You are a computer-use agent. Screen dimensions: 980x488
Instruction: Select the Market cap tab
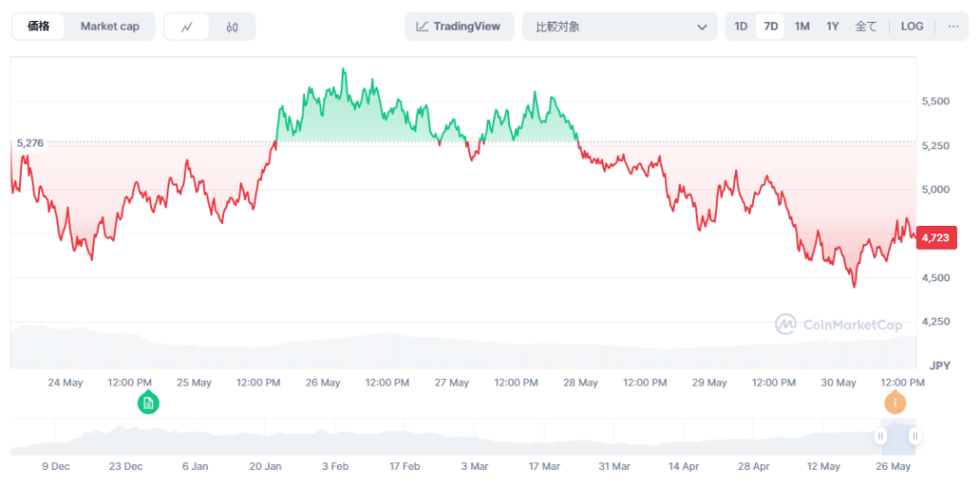(x=109, y=27)
